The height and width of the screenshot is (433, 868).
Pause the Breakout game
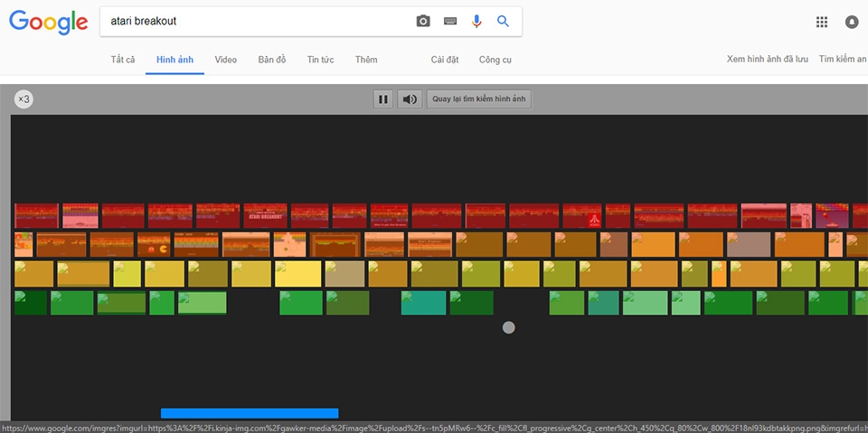click(383, 99)
